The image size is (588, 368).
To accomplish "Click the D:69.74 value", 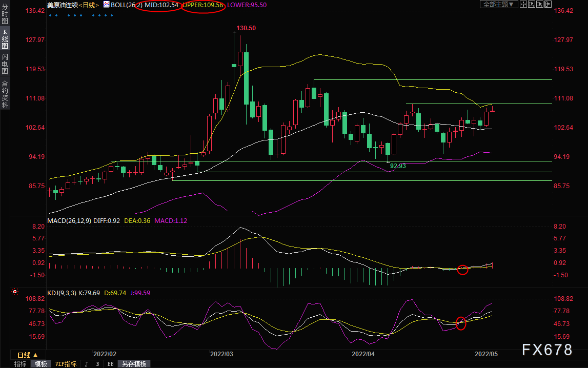I will (115, 293).
